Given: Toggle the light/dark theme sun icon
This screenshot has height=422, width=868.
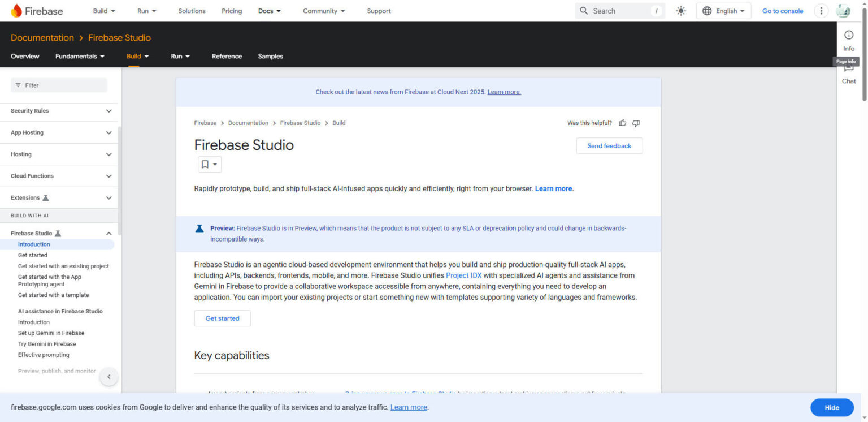Looking at the screenshot, I should point(681,10).
